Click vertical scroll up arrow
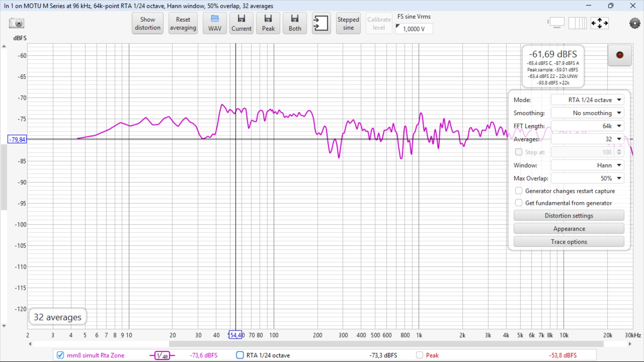644x362 pixels. point(4,46)
